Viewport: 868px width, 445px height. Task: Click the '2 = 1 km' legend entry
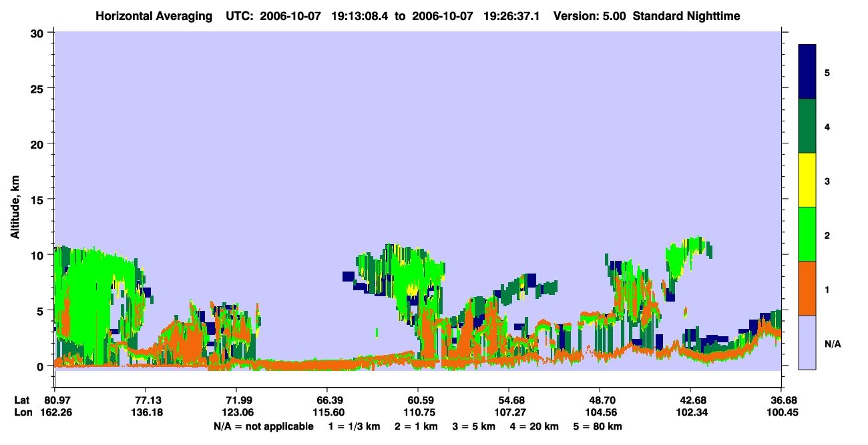(x=415, y=426)
